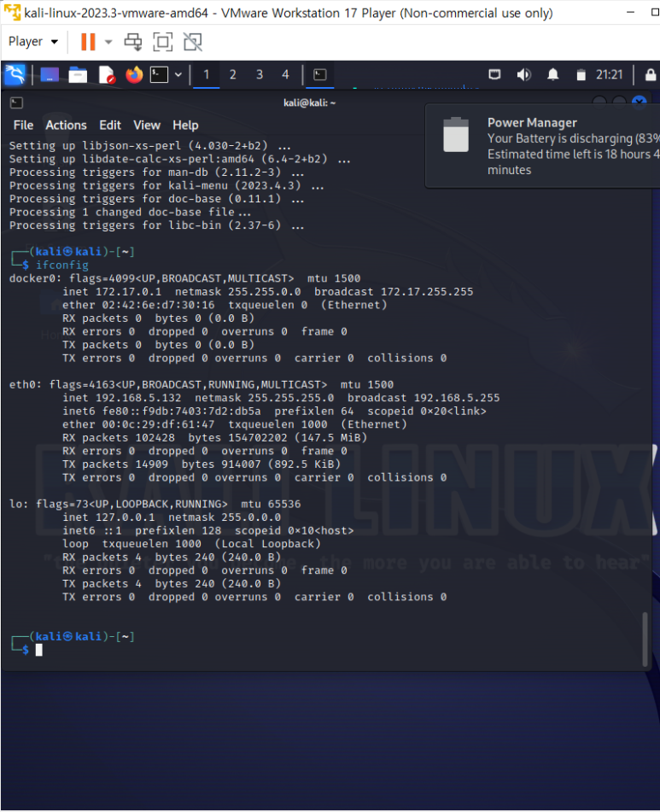Switch to workspace 4

(x=285, y=74)
